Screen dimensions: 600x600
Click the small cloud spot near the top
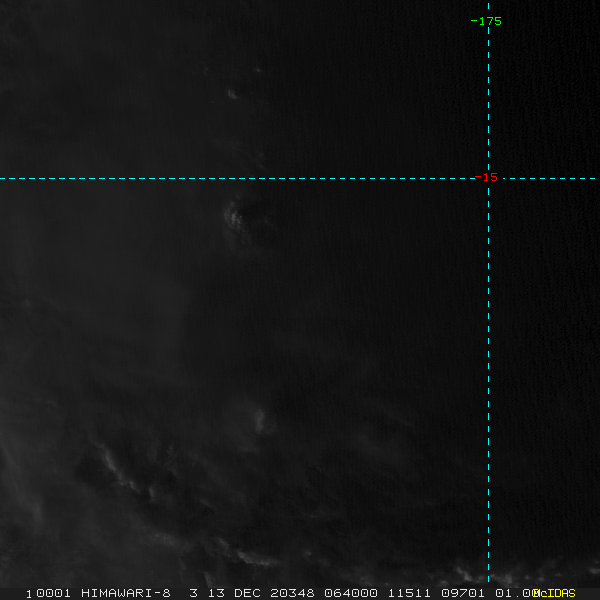click(232, 94)
